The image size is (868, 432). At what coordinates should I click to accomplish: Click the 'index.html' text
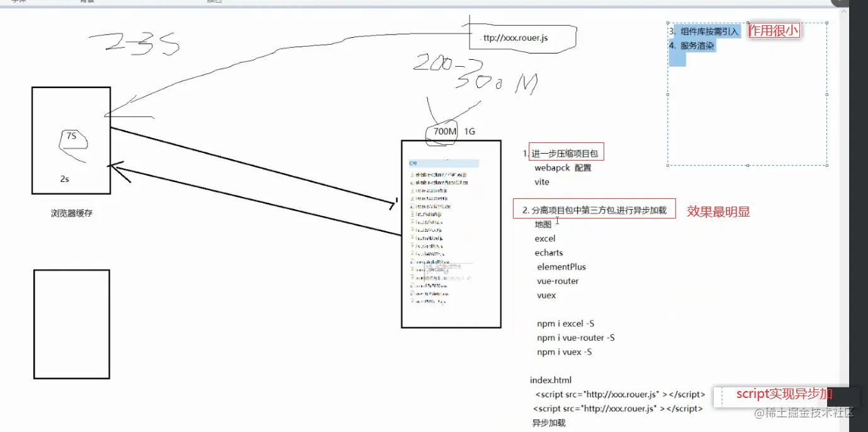point(551,380)
